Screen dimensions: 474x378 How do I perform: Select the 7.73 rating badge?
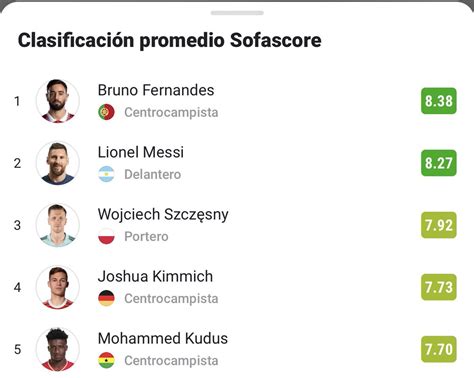[x=439, y=287]
